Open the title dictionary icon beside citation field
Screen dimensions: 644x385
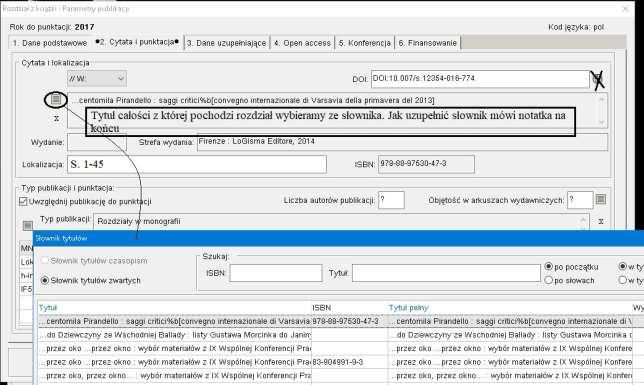56,99
